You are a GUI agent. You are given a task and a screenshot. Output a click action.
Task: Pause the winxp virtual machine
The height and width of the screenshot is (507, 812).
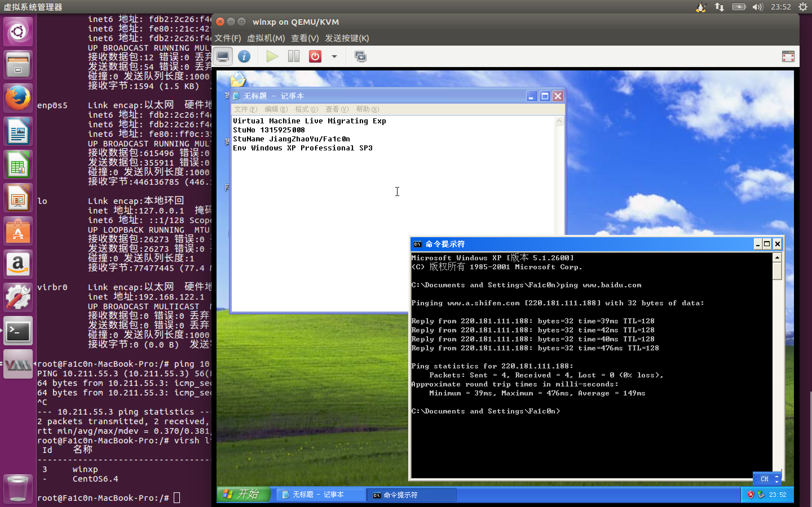click(x=294, y=56)
